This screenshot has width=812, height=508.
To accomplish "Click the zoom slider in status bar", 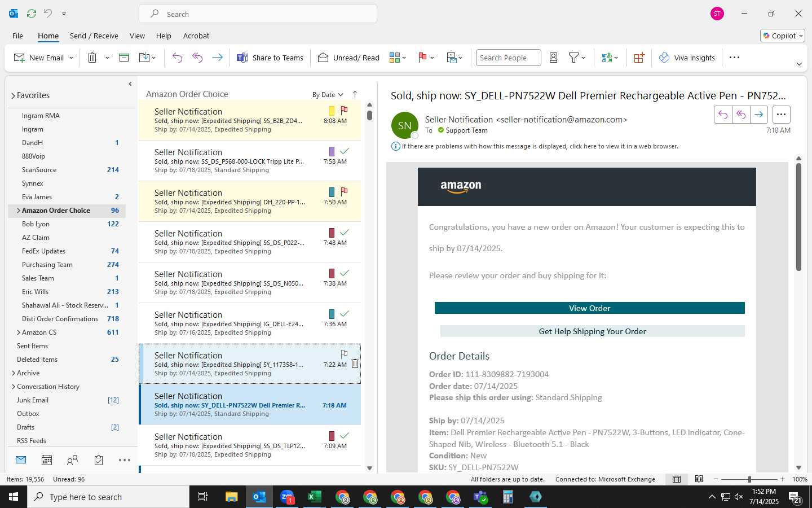I will tap(749, 479).
